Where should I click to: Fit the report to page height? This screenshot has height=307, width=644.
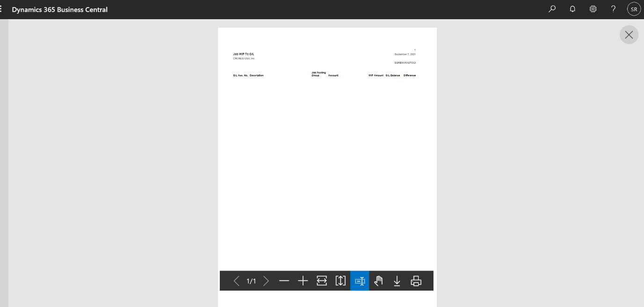[340, 281]
